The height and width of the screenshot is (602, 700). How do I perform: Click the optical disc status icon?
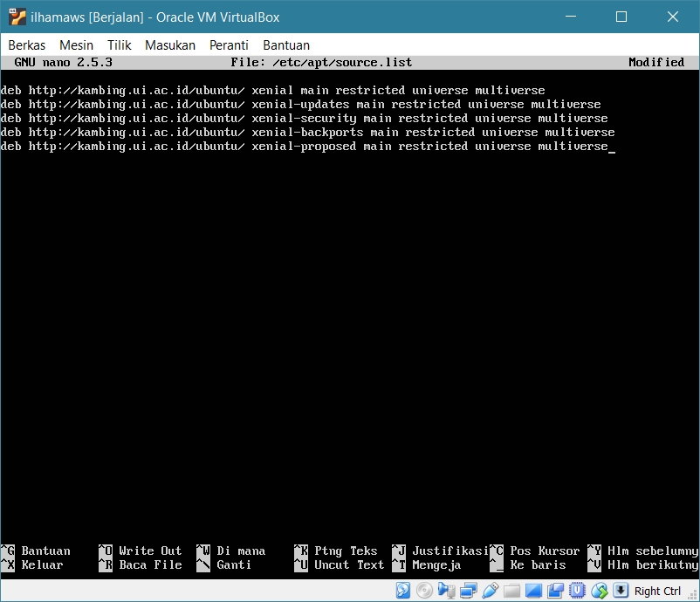click(425, 591)
